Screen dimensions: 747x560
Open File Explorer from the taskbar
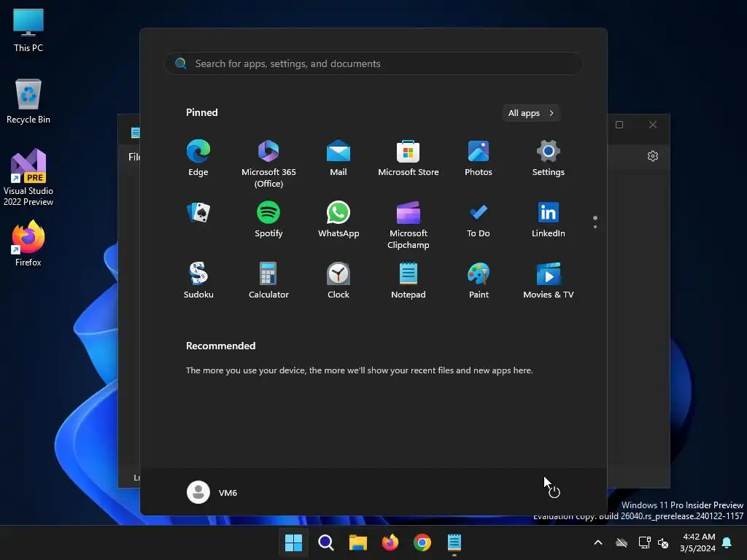[357, 542]
